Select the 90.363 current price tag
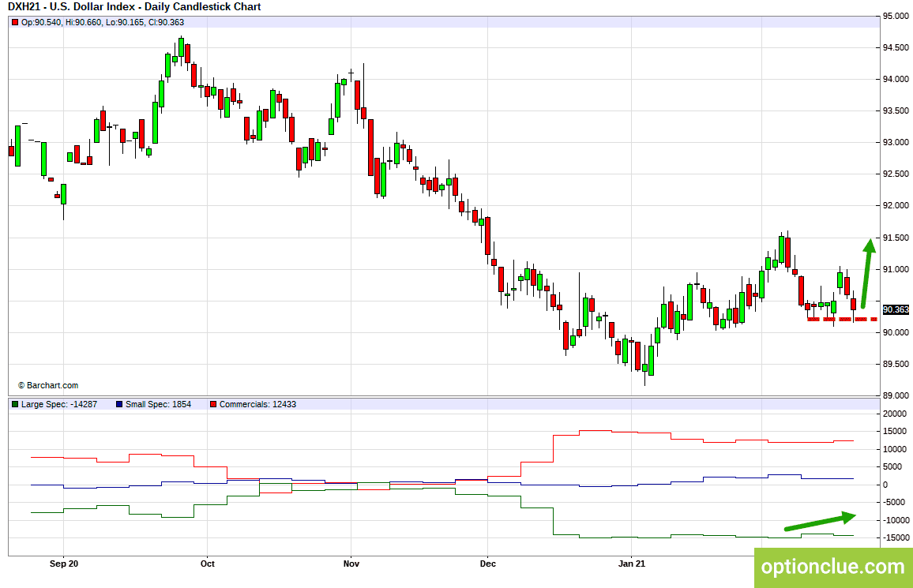Viewport: 913px width, 588px height. coord(896,310)
